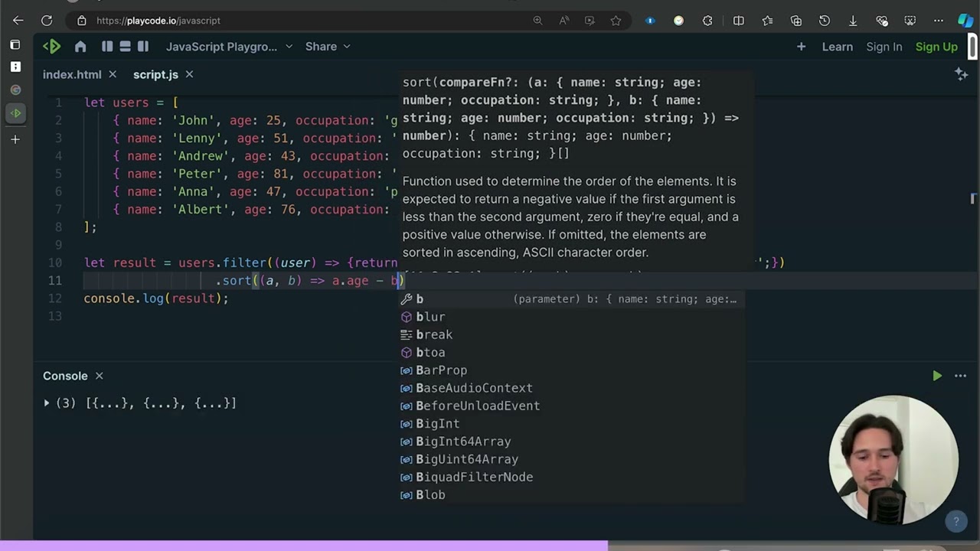The width and height of the screenshot is (980, 551).
Task: Open favorites list icon in browser toolbar
Action: coord(767,21)
